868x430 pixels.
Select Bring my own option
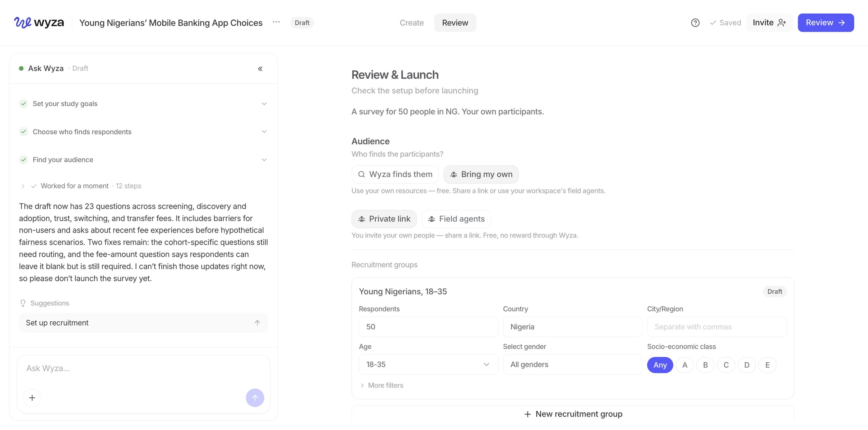point(481,174)
